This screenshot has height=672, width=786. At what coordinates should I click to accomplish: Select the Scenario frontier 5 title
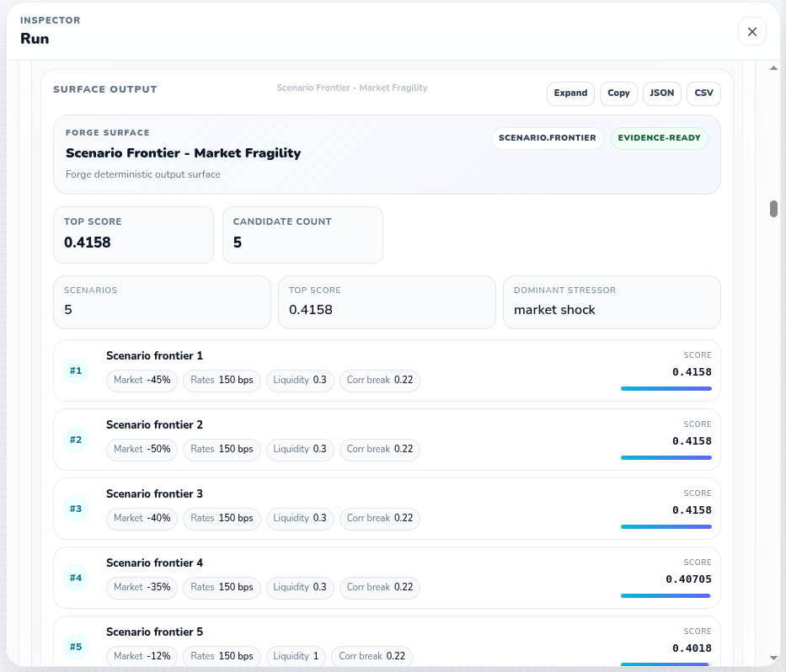pyautogui.click(x=154, y=632)
